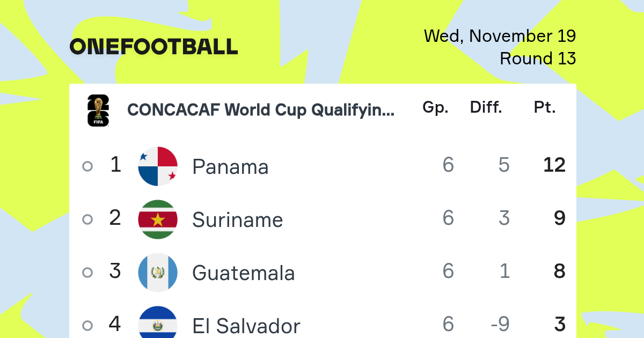This screenshot has width=644, height=338.
Task: Click the Pt. column header
Action: 545,108
